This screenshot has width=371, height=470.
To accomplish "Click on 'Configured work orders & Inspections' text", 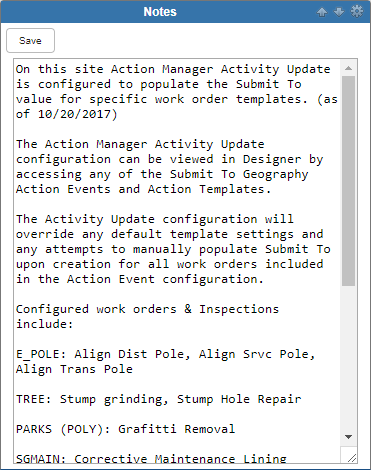I will coord(147,309).
